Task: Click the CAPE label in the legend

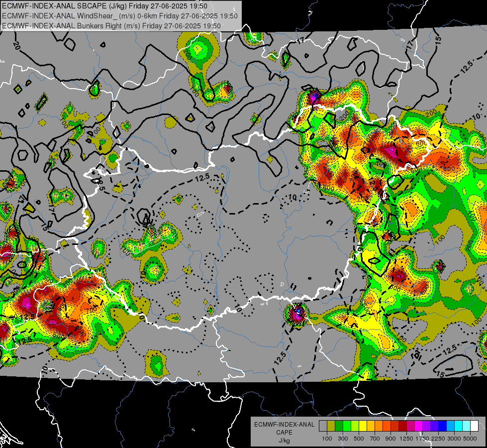Action: coord(284,433)
